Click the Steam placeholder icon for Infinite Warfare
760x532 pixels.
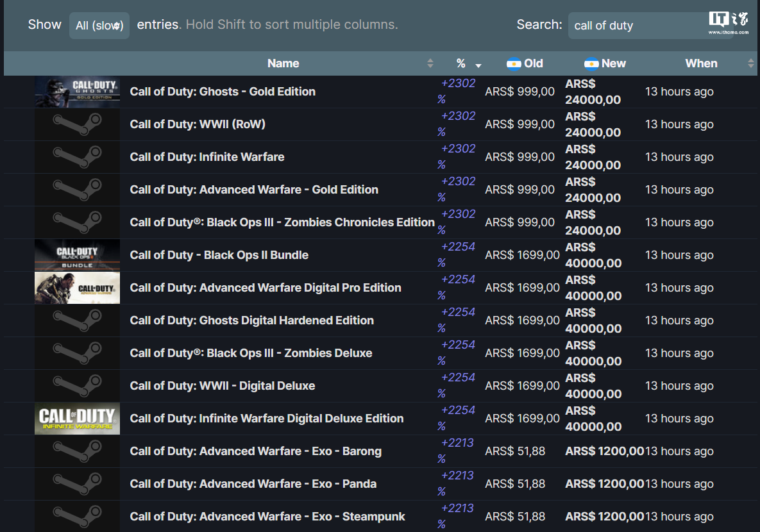[x=77, y=157]
